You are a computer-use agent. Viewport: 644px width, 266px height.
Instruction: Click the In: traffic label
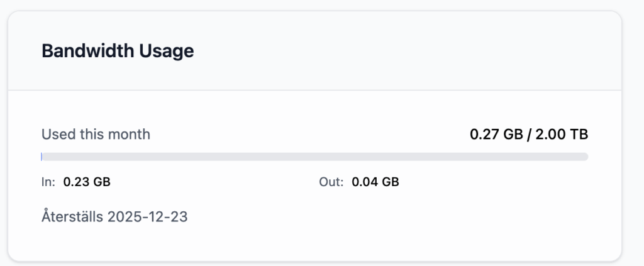[48, 182]
